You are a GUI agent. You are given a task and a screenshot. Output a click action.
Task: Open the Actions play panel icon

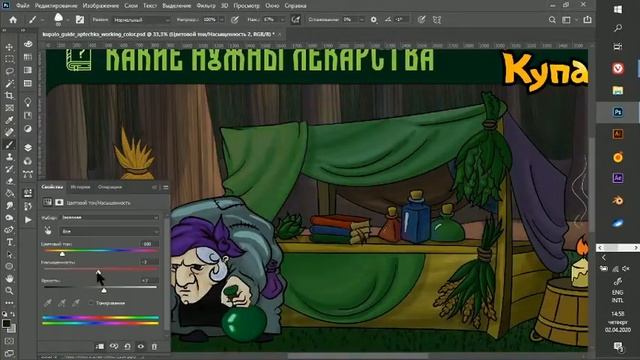28,220
